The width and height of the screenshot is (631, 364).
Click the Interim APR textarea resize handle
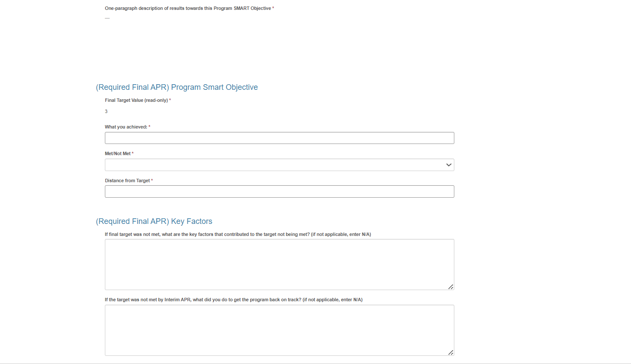450,352
